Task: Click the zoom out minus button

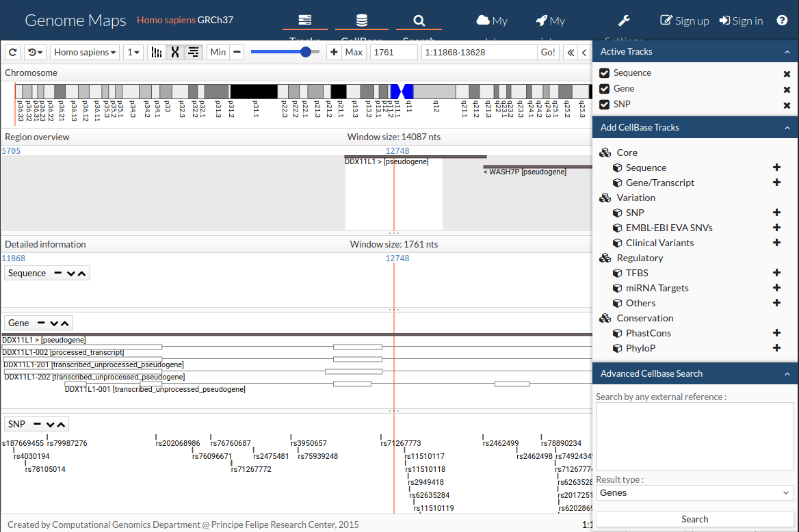Action: pyautogui.click(x=237, y=52)
